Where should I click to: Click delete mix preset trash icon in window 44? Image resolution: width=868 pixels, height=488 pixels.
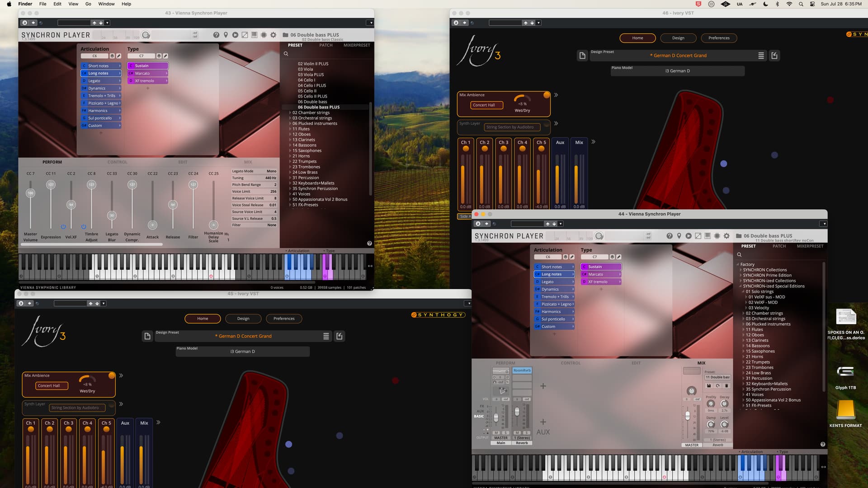(x=726, y=386)
